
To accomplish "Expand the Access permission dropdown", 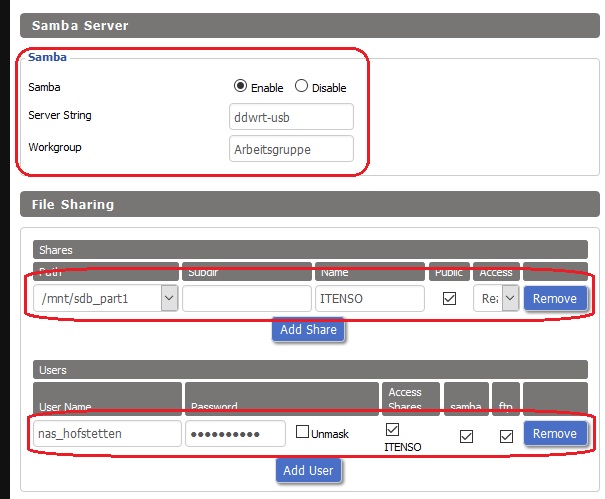I will point(496,298).
